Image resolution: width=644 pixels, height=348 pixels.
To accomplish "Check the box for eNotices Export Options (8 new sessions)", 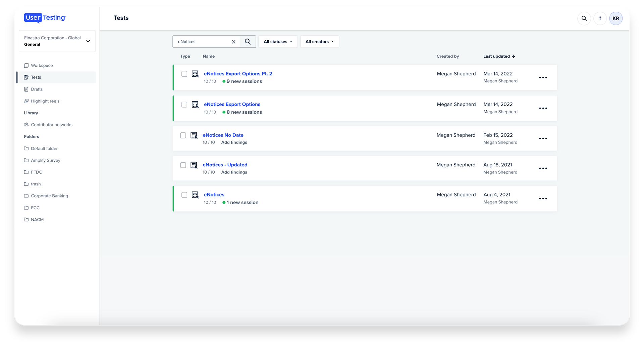I will coord(184,105).
